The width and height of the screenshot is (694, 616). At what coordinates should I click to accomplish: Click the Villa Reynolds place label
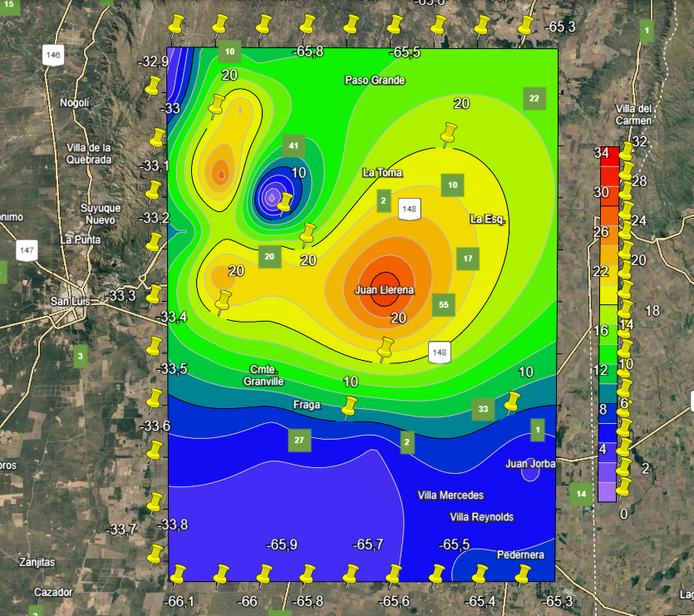(481, 517)
